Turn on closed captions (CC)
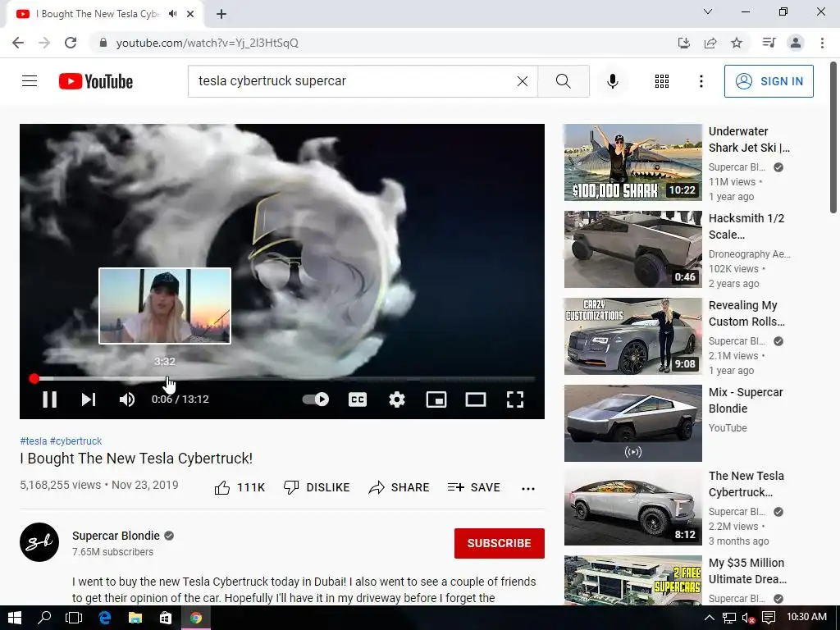The image size is (840, 630). click(358, 399)
